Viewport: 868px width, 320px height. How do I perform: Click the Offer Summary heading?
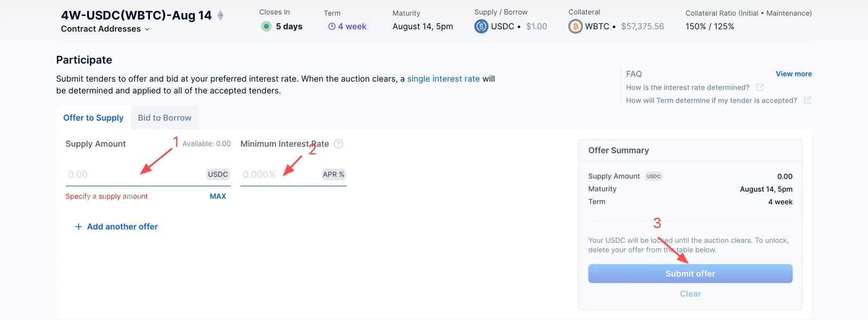tap(618, 150)
